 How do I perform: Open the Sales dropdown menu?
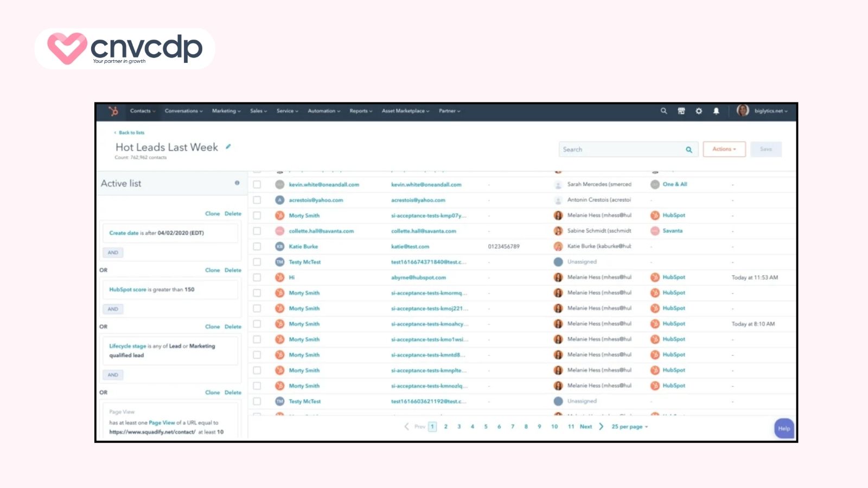(259, 111)
